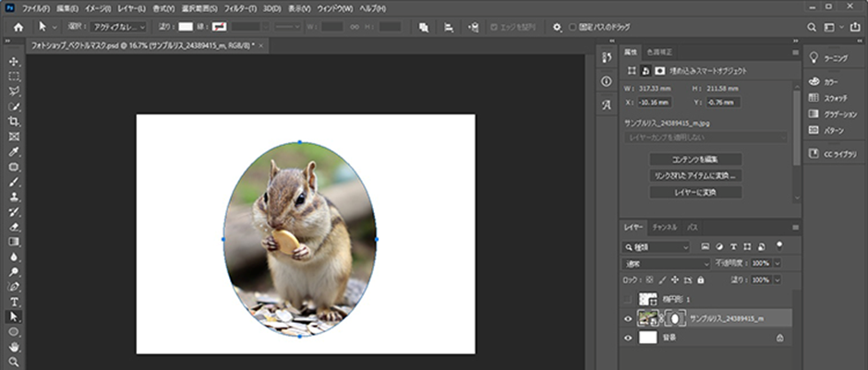The height and width of the screenshot is (370, 868).
Task: Open the Character panel icon in collapsed dock
Action: click(x=606, y=105)
